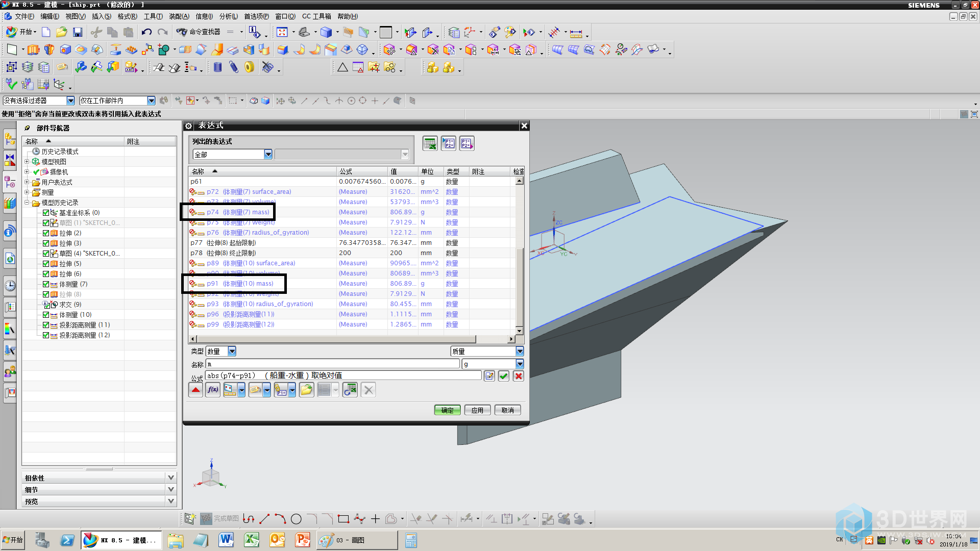Click the sketch Rectangle icon in the bottom toolbar
The height and width of the screenshot is (551, 980).
click(343, 519)
